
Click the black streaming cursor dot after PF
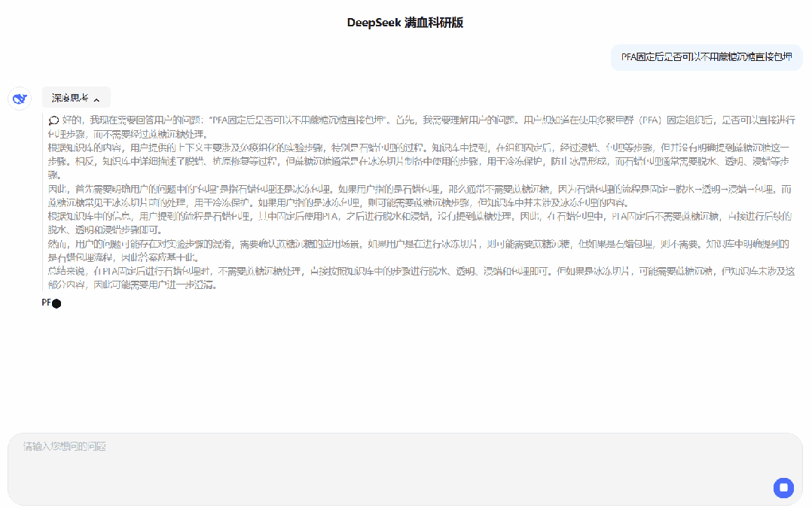pyautogui.click(x=56, y=303)
